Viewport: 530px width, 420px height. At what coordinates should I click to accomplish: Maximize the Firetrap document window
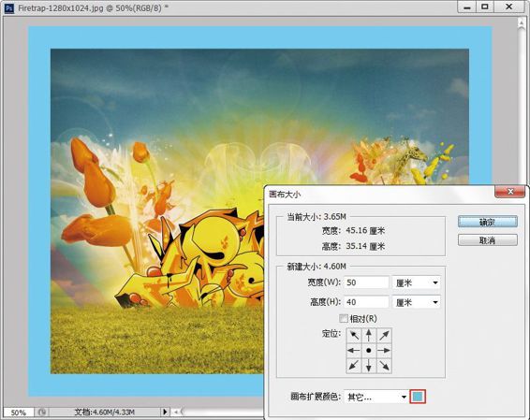485,7
